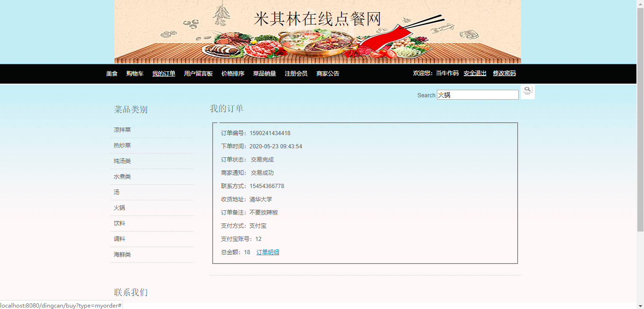This screenshot has width=644, height=309.
Task: Select the 热炒菜 category
Action: pyautogui.click(x=122, y=146)
